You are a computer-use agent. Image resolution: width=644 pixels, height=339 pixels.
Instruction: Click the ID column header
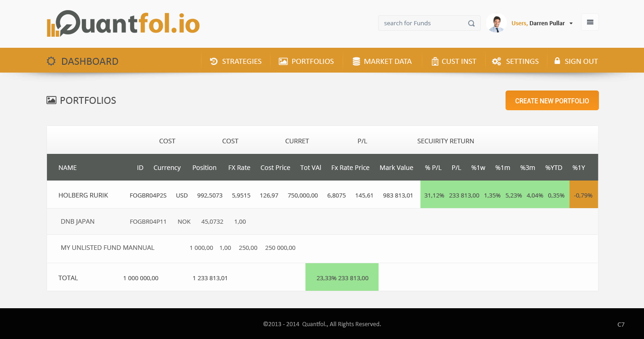140,168
